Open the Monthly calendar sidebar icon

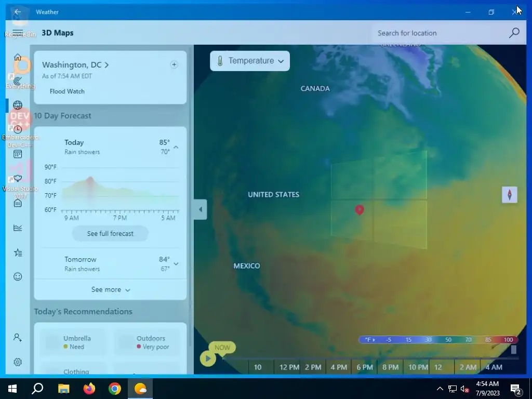(x=18, y=154)
